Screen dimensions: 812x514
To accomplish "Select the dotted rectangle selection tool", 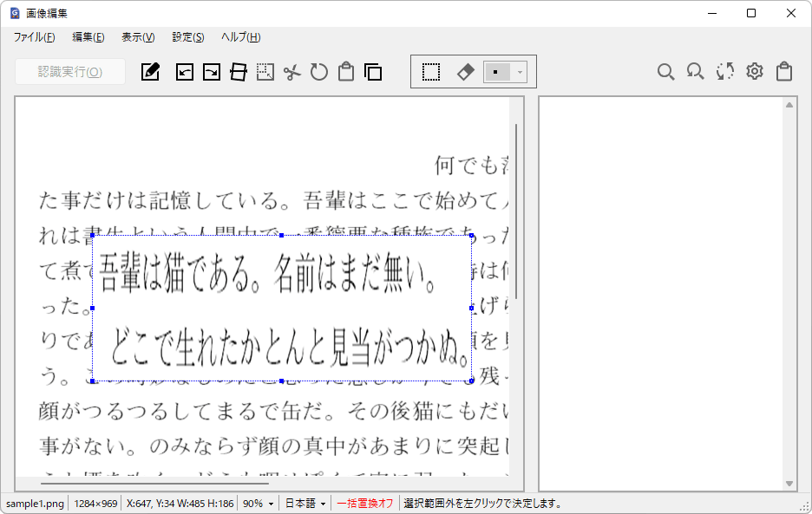I will (431, 72).
